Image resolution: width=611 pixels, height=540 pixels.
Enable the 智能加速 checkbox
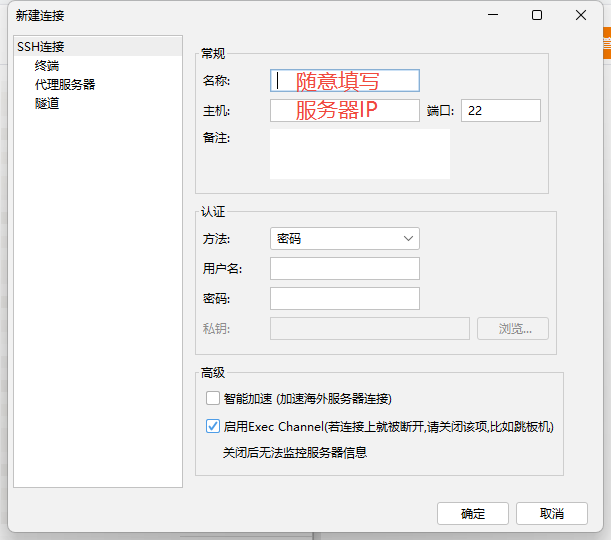(213, 398)
